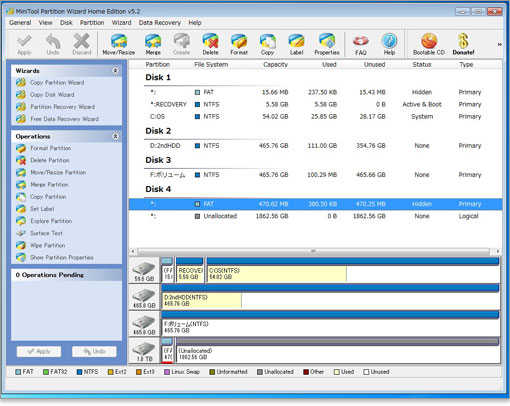Viewport: 510px width, 406px height.
Task: Click the Unallocated legend color swatch
Action: coord(260,372)
